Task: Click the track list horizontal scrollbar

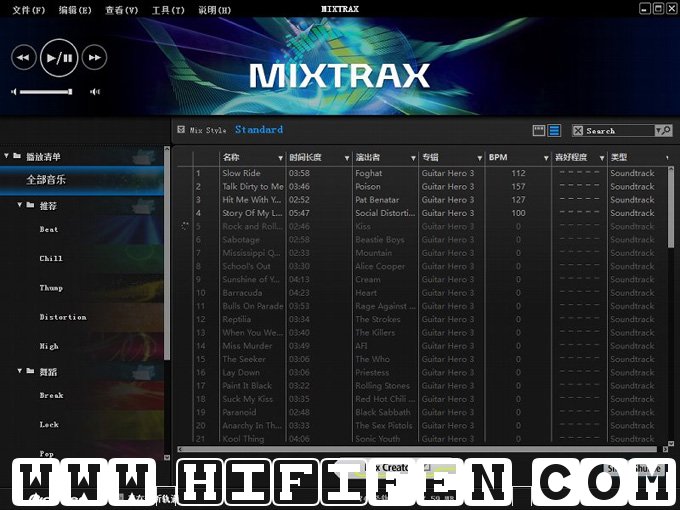Action: (x=418, y=449)
